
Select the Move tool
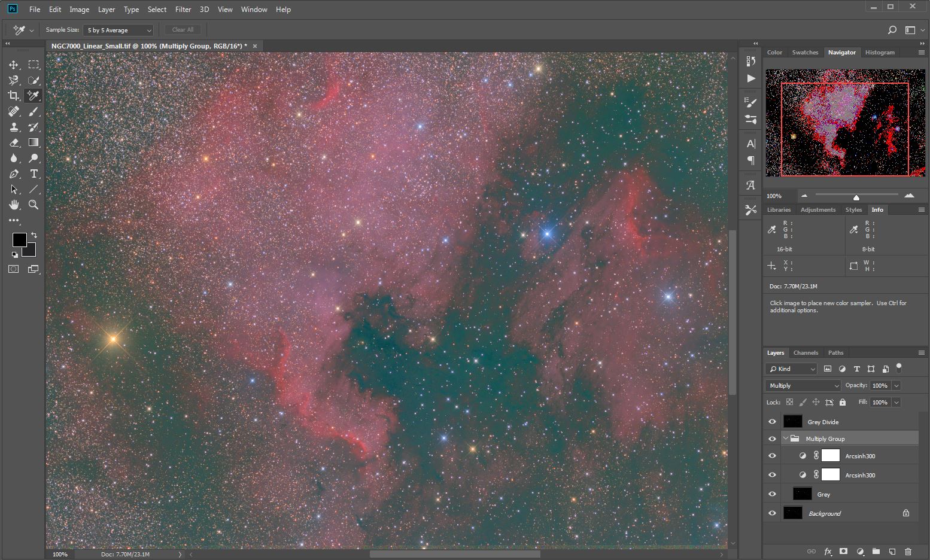(14, 65)
